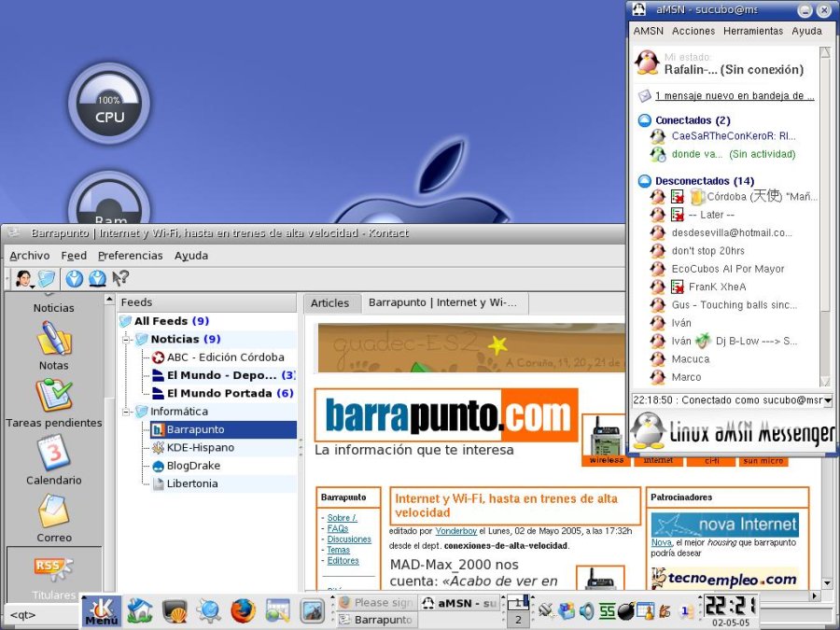Open Tareas pendientes in the Kontact sidebar
840x630 pixels.
(x=53, y=403)
